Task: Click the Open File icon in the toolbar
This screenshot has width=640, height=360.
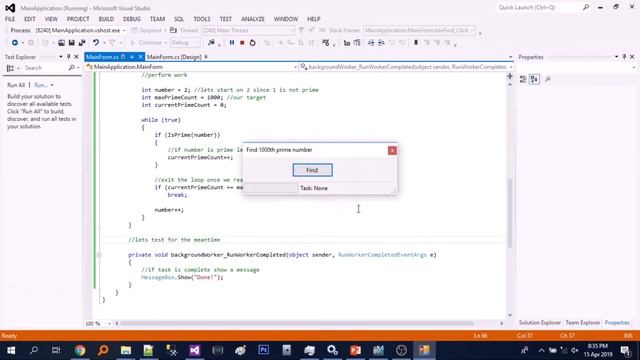Action: [x=61, y=42]
